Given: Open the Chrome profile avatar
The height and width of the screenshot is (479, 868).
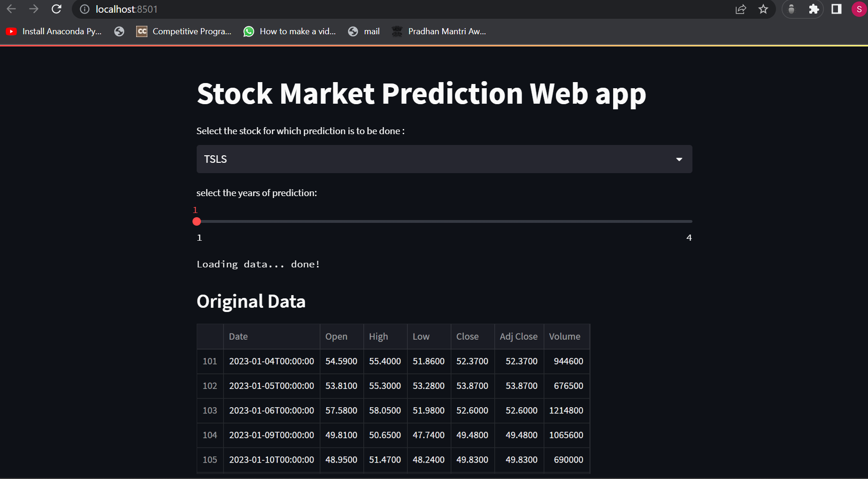Looking at the screenshot, I should [x=859, y=9].
